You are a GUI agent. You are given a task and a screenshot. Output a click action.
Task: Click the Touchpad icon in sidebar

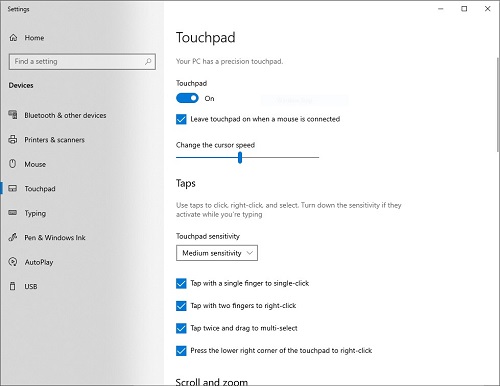[x=13, y=188]
